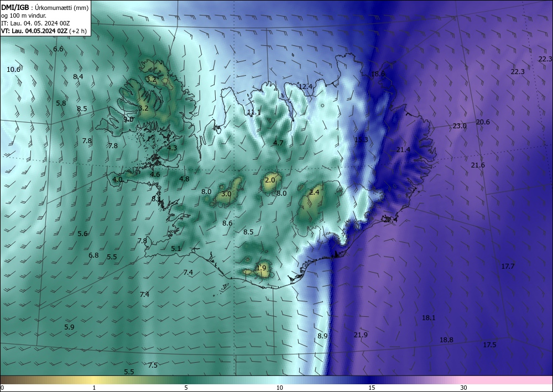Click the VT valid-time line with (+2 h)
Screen dimensions: 553x392
[44, 31]
